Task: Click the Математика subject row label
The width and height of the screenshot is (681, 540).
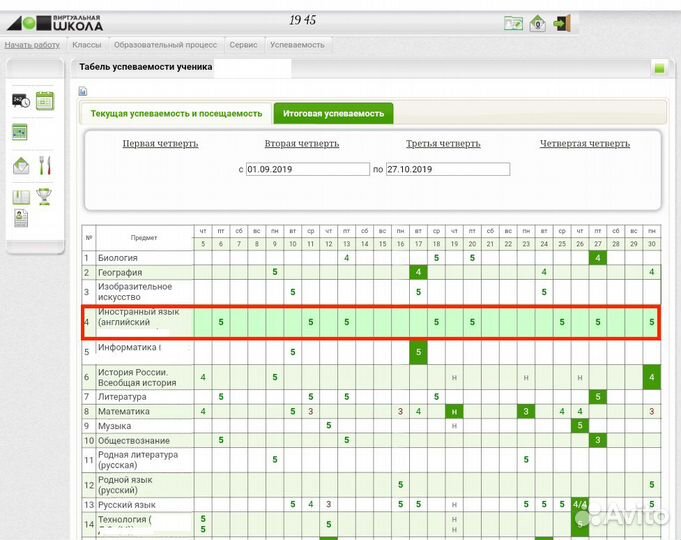Action: pyautogui.click(x=124, y=411)
